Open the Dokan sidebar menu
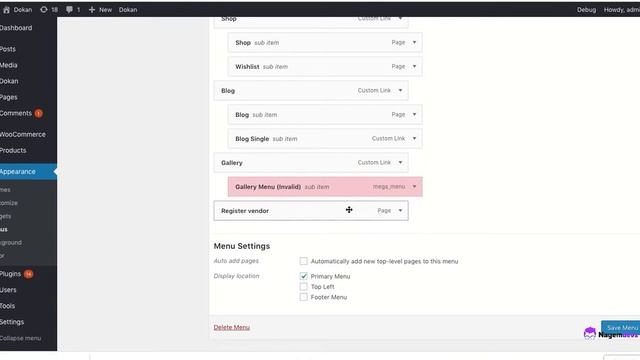640x360 pixels. click(9, 81)
